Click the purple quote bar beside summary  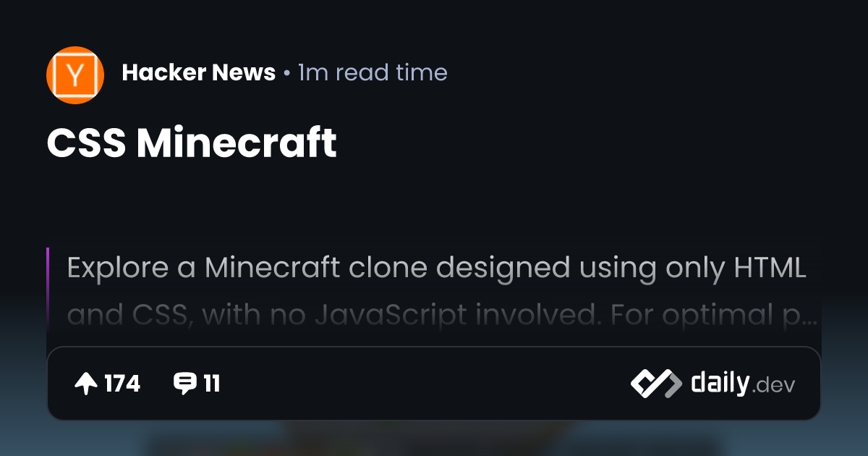pyautogui.click(x=48, y=290)
